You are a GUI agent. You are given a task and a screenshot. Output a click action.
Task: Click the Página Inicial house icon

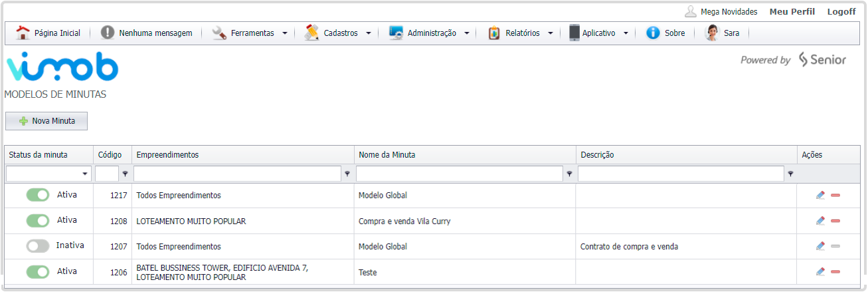[23, 33]
